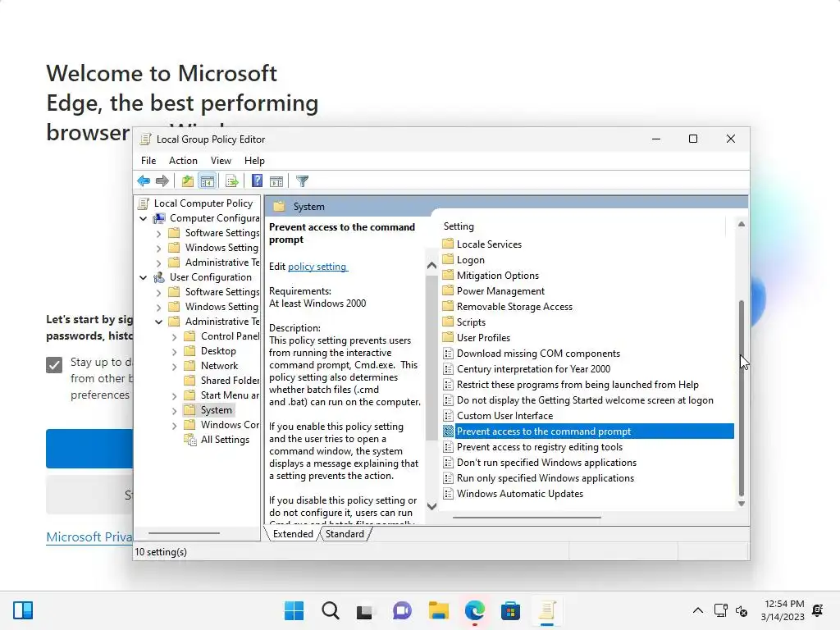Viewport: 840px width, 630px height.
Task: Select Don't run specified Windows applications
Action: (x=546, y=463)
